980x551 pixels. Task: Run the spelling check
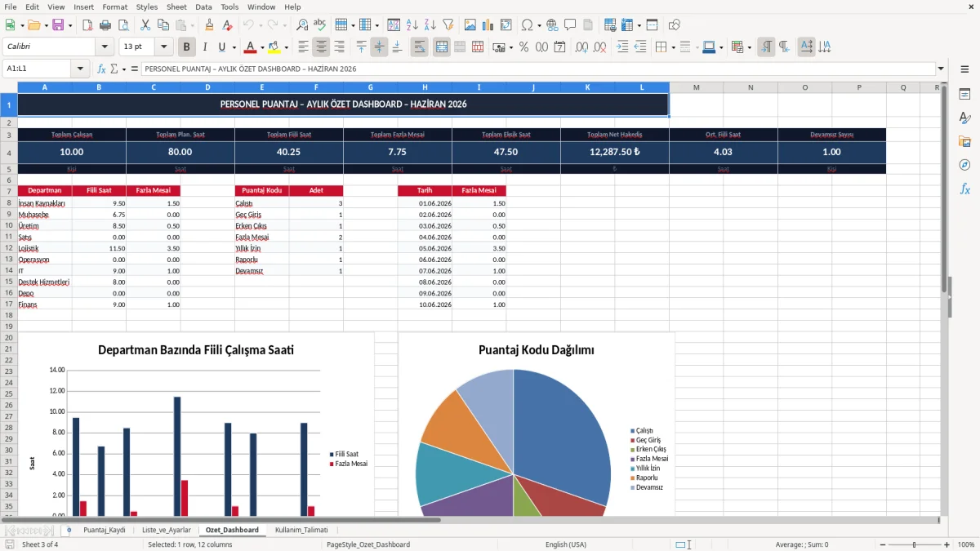coord(320,25)
